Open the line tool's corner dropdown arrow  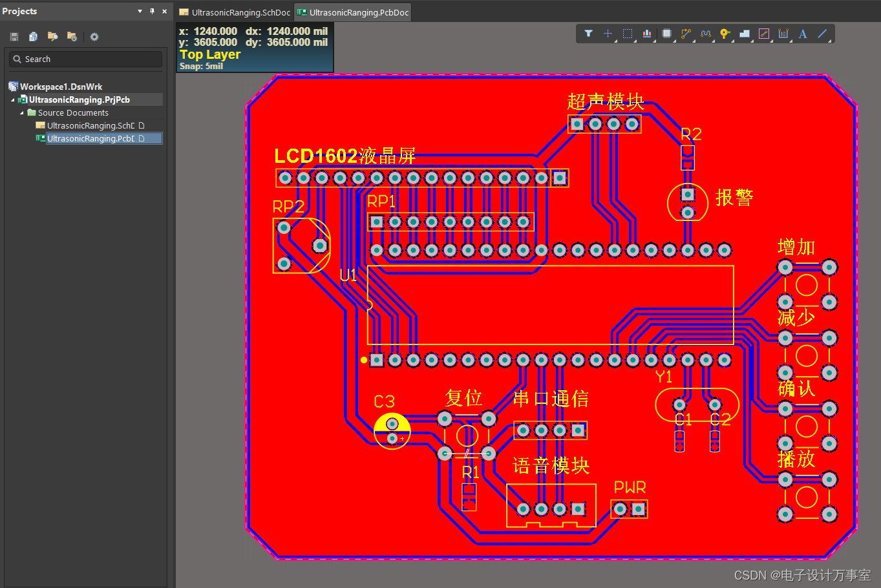[x=831, y=41]
